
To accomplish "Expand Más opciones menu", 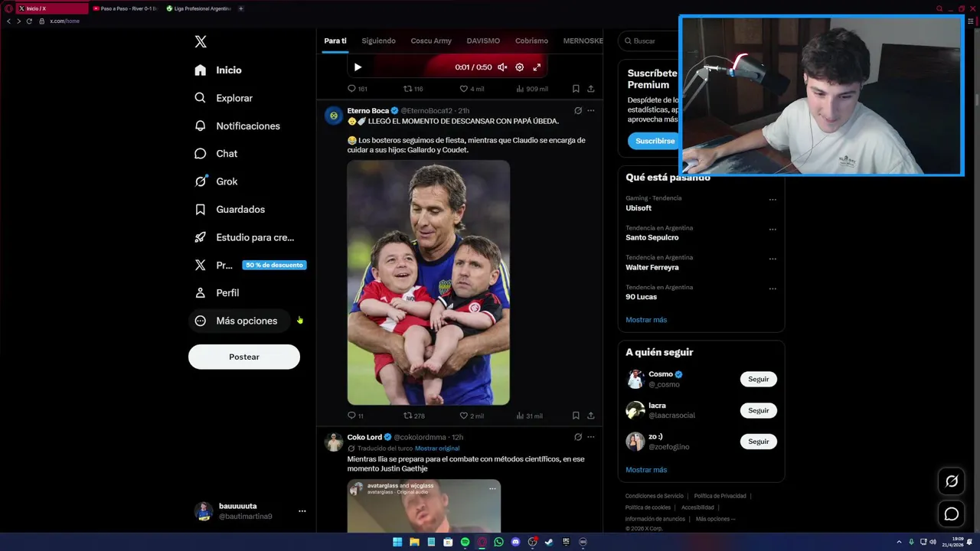I will pyautogui.click(x=239, y=321).
